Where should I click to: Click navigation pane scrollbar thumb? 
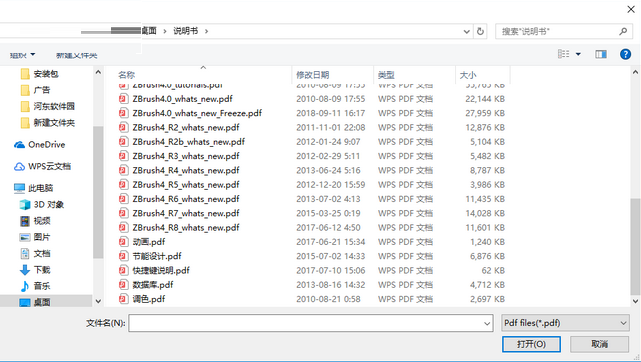(x=98, y=192)
